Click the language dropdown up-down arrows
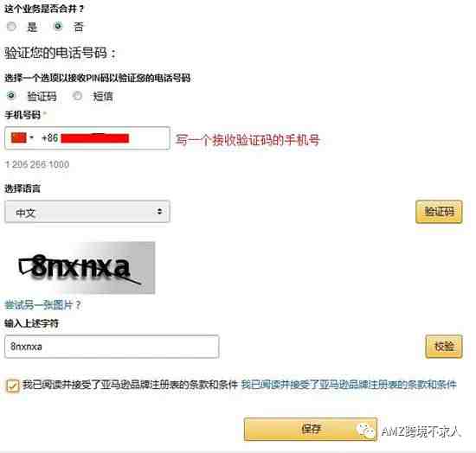Image resolution: width=476 pixels, height=453 pixels. [159, 211]
